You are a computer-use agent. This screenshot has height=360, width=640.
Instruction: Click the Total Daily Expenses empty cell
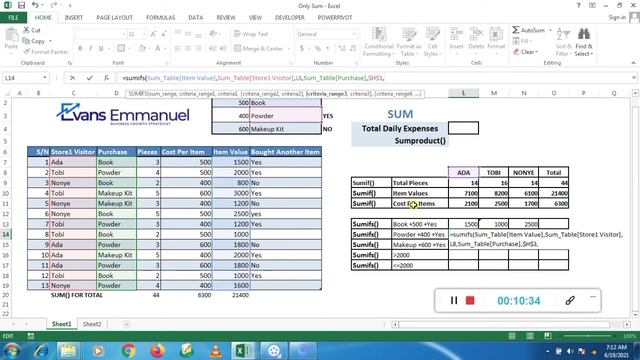[x=463, y=128]
